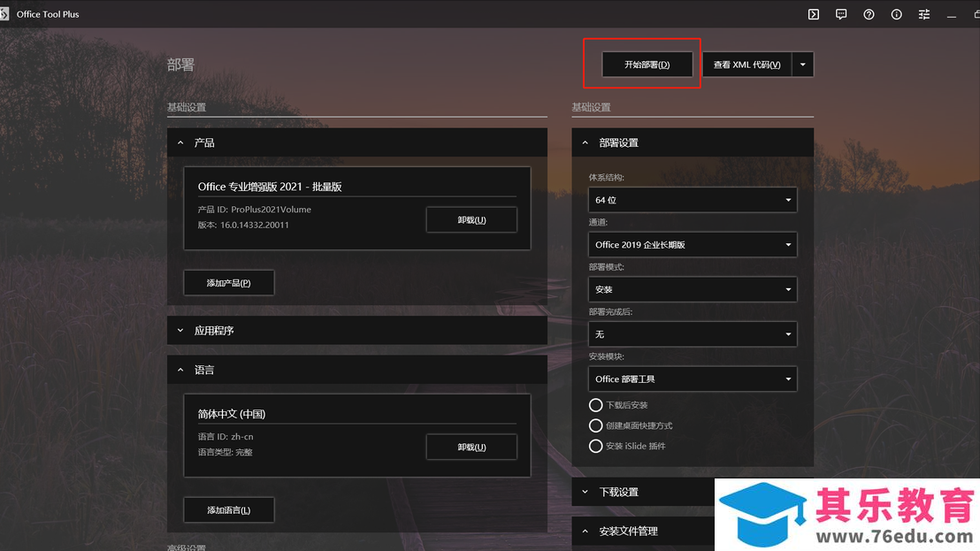Enable the 创建桌面快捷方式 option
Screen dimensions: 980x551
(595, 425)
